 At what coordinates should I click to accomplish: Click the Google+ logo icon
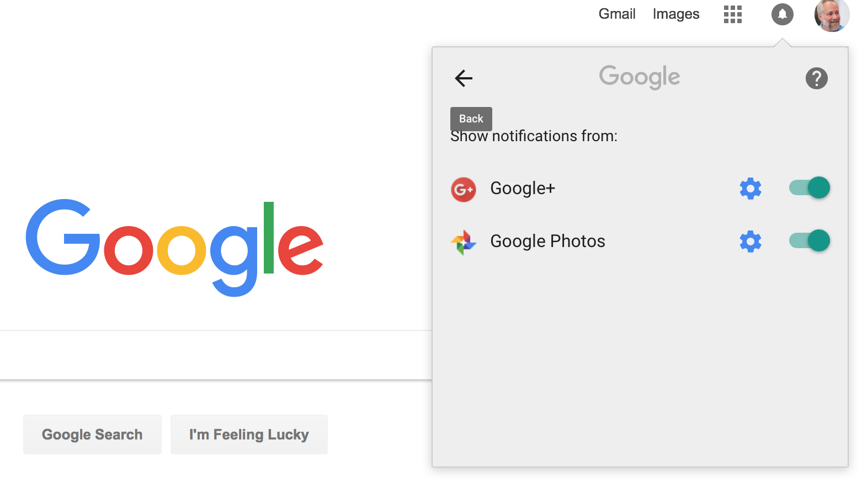[x=464, y=190]
